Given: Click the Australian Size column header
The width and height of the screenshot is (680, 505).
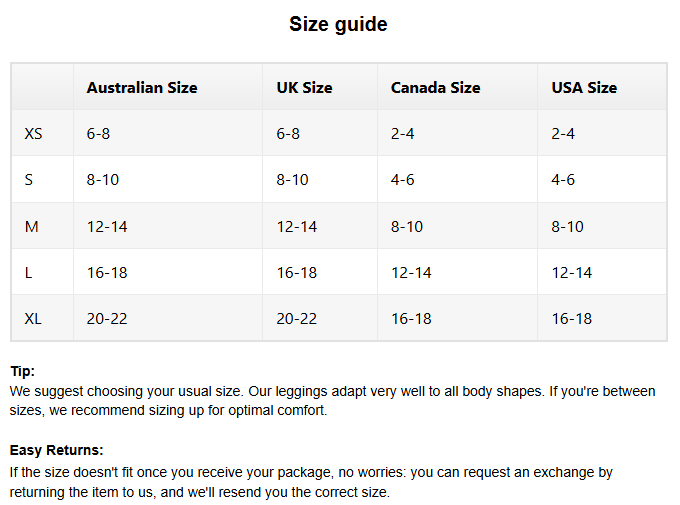Looking at the screenshot, I should pos(142,88).
